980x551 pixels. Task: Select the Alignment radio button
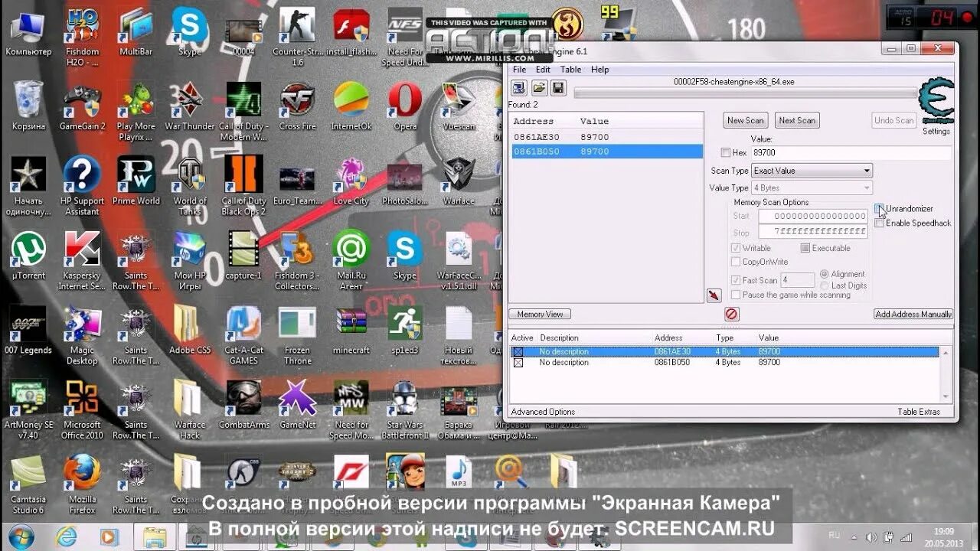tap(825, 274)
